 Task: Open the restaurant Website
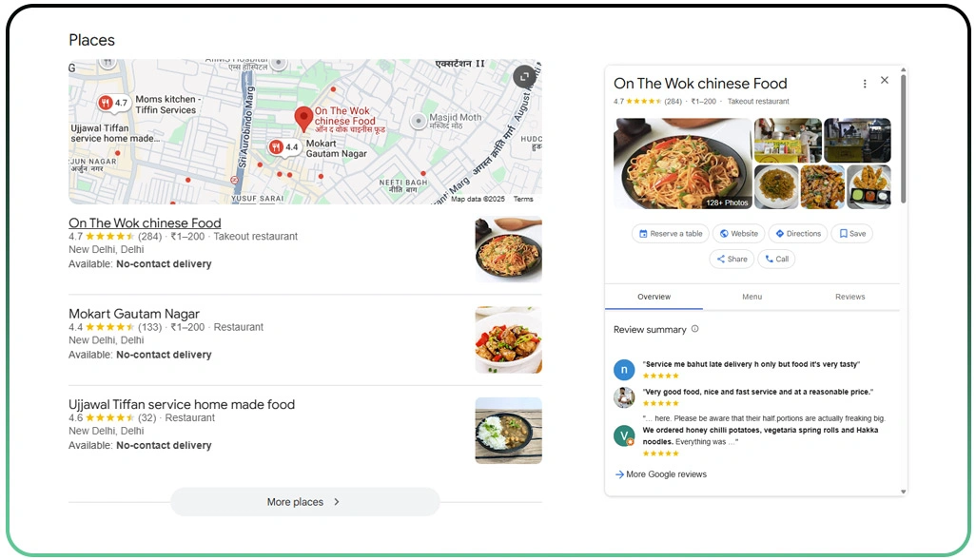(738, 234)
